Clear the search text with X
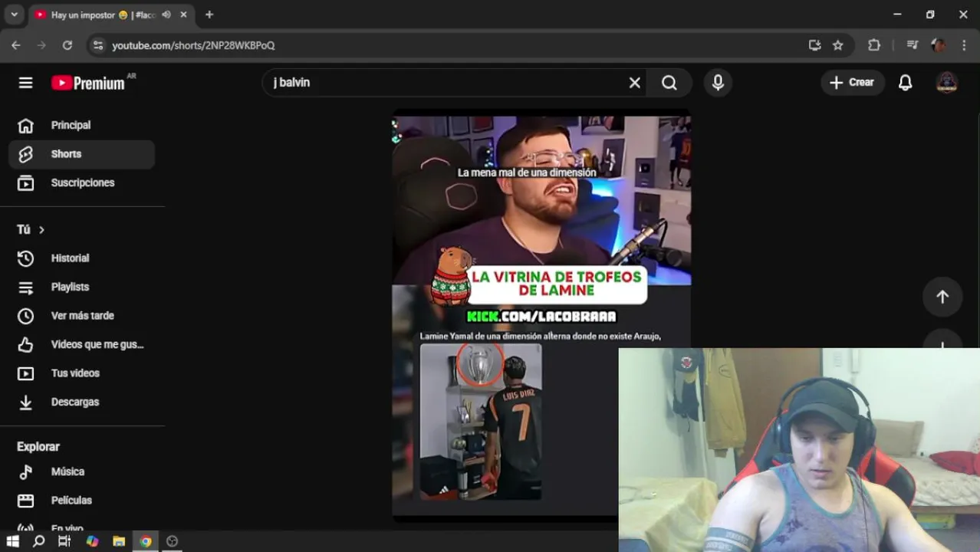Image resolution: width=980 pixels, height=552 pixels. coord(634,83)
